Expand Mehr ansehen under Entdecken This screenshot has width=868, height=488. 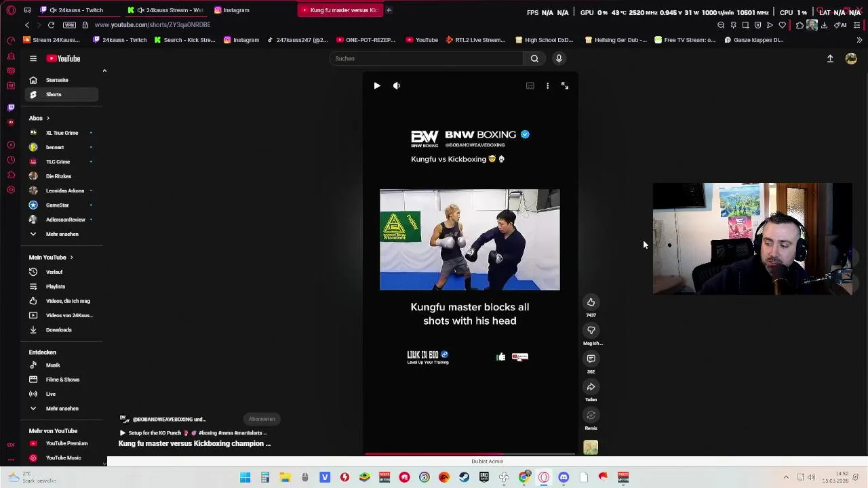click(62, 408)
